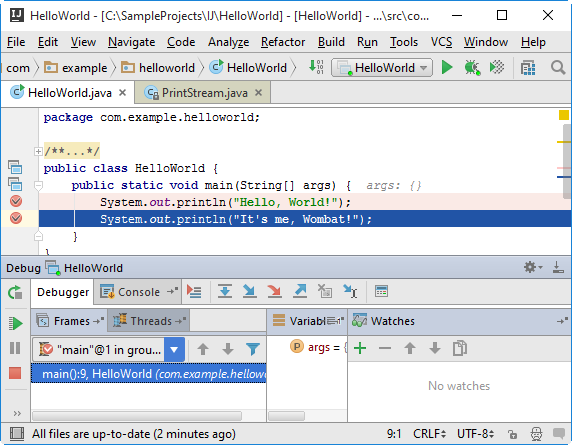This screenshot has height=445, width=572.
Task: Click the Step Over icon
Action: coord(225,291)
